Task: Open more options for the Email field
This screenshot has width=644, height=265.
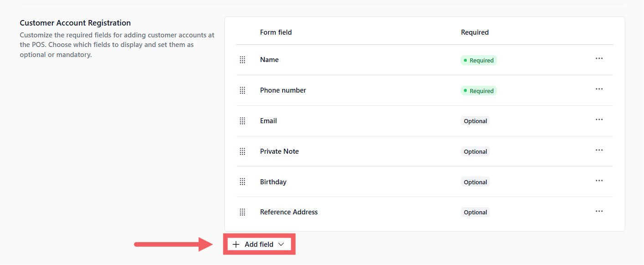Action: tap(599, 120)
